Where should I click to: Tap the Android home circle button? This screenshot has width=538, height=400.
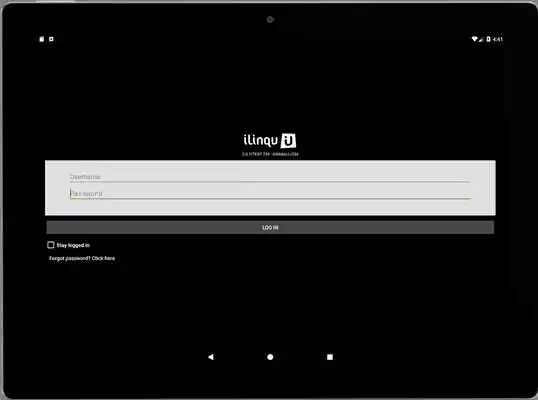point(270,357)
